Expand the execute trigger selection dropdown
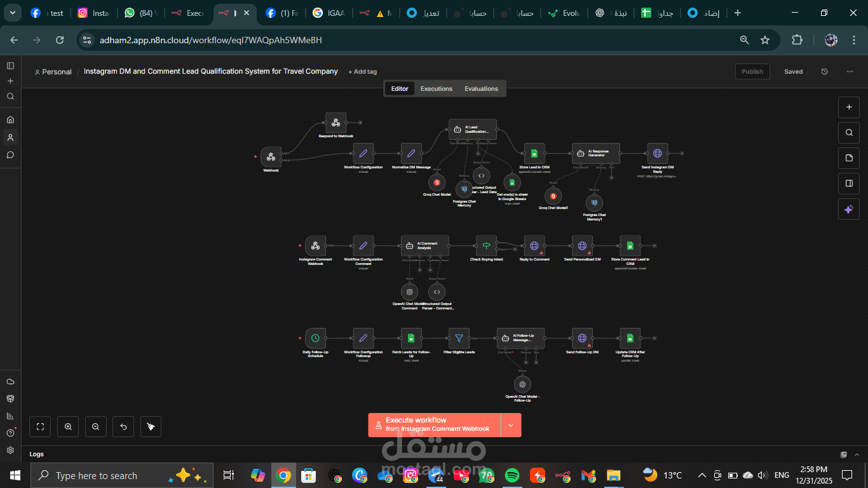 (x=511, y=424)
